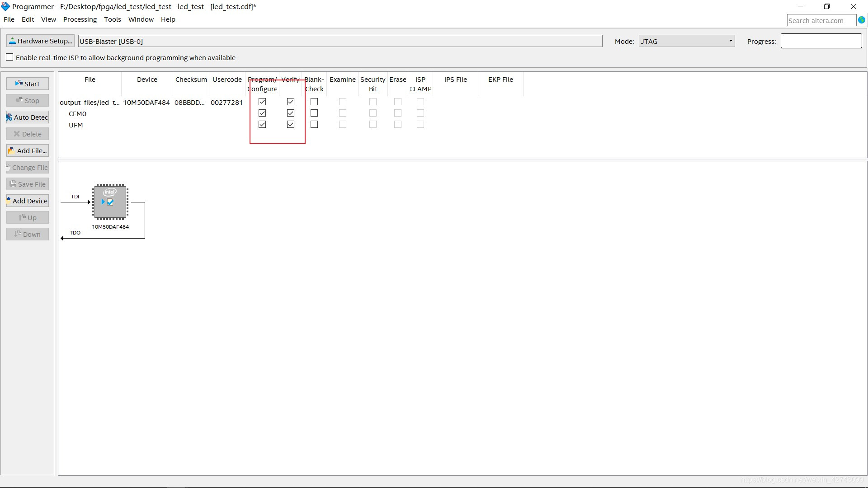Uncheck Program/Configure for the CFM0 row
This screenshot has height=488, width=868.
click(x=262, y=113)
